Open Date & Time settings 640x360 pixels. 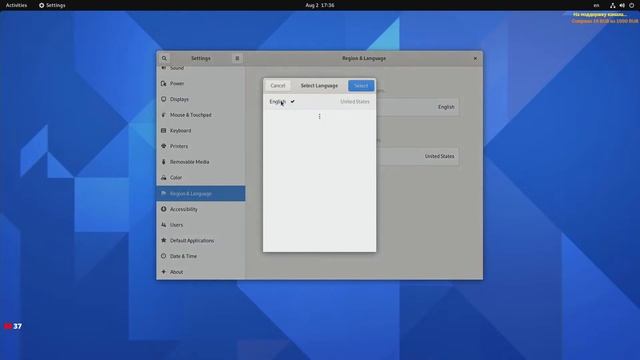pos(201,256)
